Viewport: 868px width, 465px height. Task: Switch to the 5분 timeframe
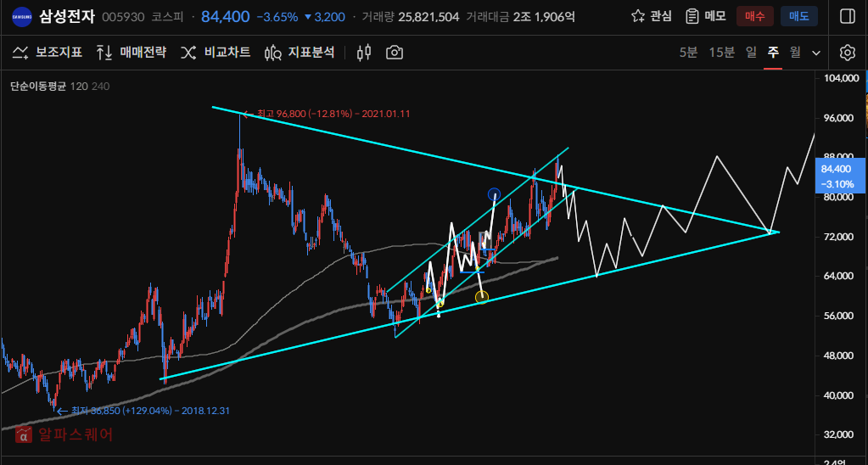point(689,53)
